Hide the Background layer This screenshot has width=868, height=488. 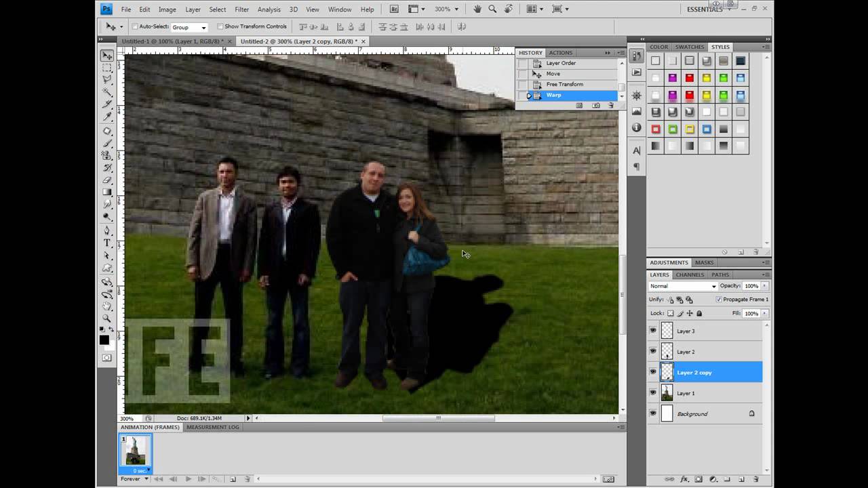coord(653,413)
